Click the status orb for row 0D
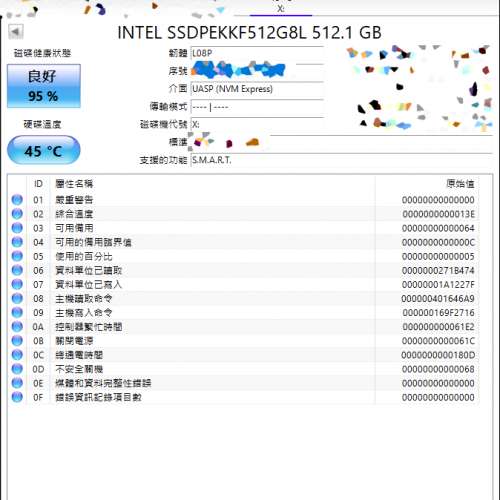This screenshot has height=500, width=500. pos(17,369)
